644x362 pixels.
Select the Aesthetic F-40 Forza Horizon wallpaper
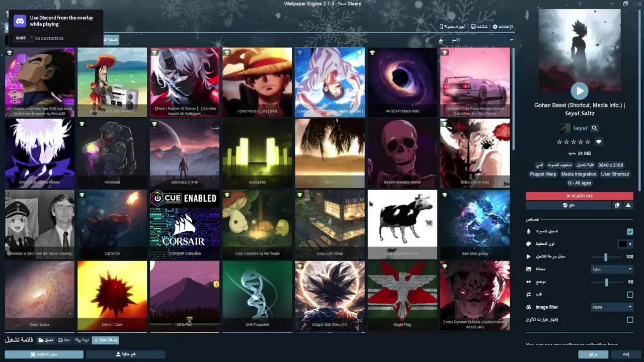click(475, 82)
